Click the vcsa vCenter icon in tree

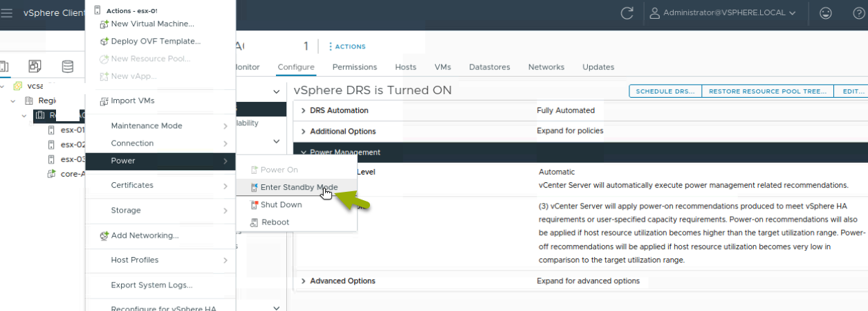click(x=18, y=86)
